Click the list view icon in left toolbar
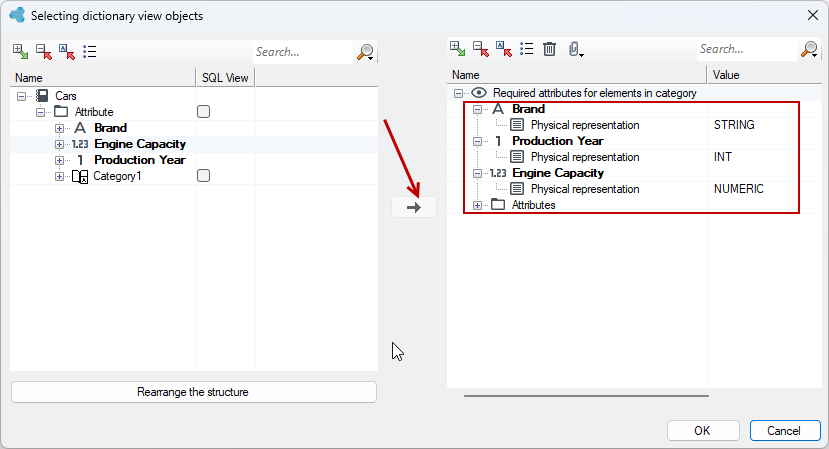829x449 pixels. 90,52
